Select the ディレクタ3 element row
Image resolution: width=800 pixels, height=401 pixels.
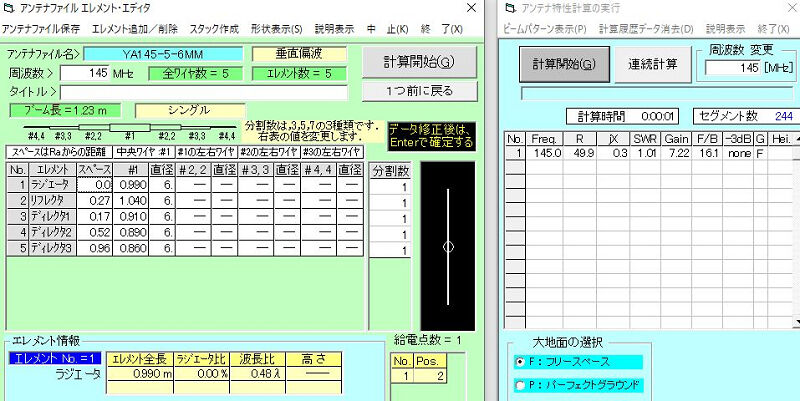53,248
